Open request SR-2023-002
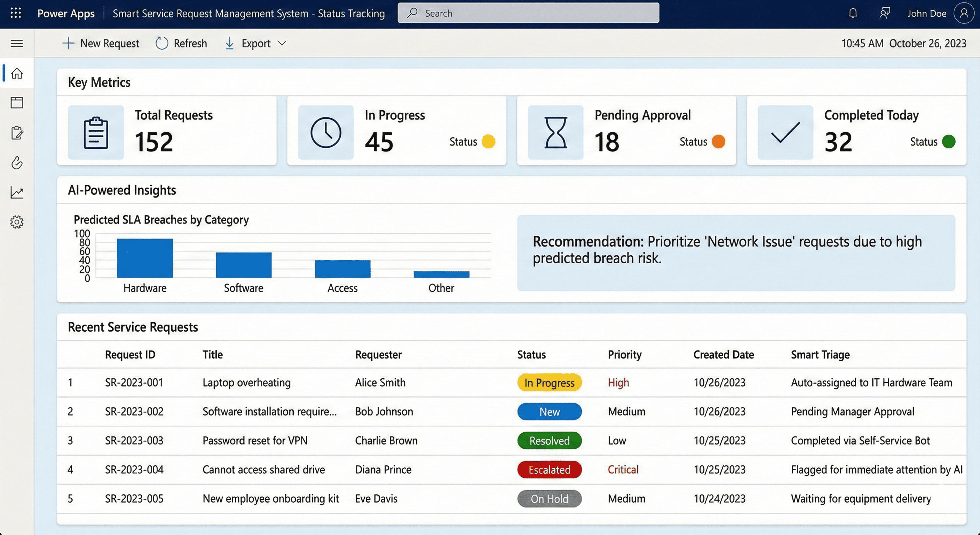The image size is (980, 535). pyautogui.click(x=134, y=411)
